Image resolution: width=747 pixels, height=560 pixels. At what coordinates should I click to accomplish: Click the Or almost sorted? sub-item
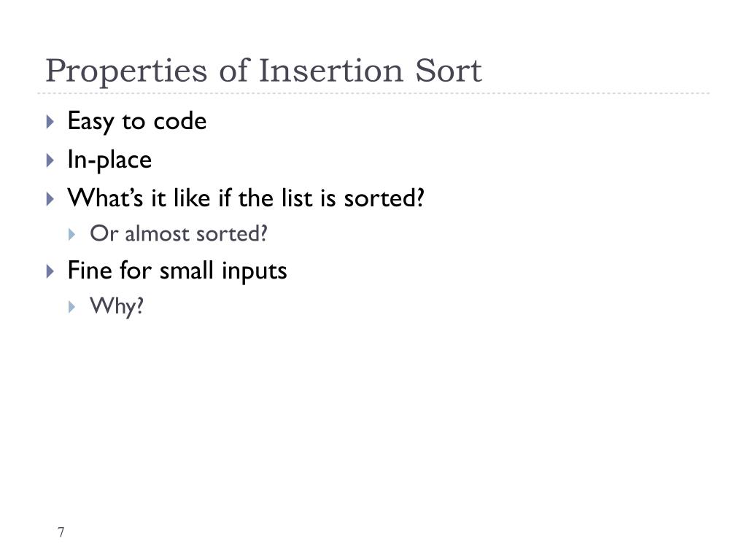(179, 233)
